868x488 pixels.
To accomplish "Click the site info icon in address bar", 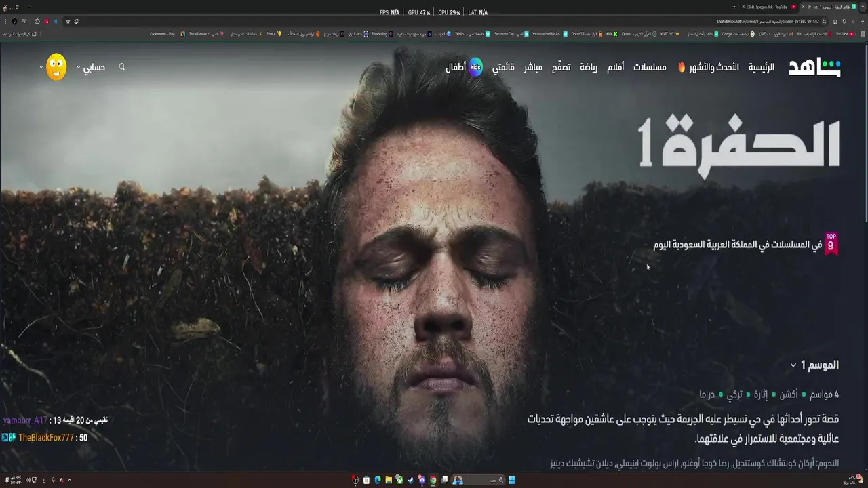I will point(824,21).
